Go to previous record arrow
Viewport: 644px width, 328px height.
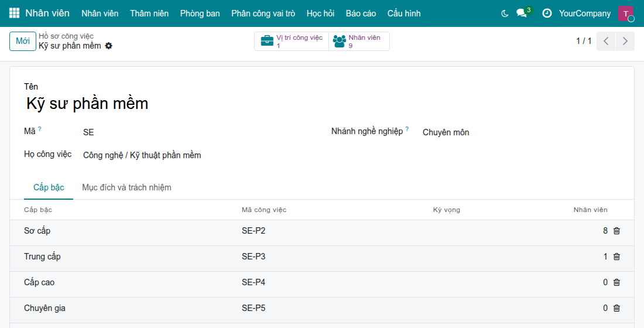click(606, 41)
